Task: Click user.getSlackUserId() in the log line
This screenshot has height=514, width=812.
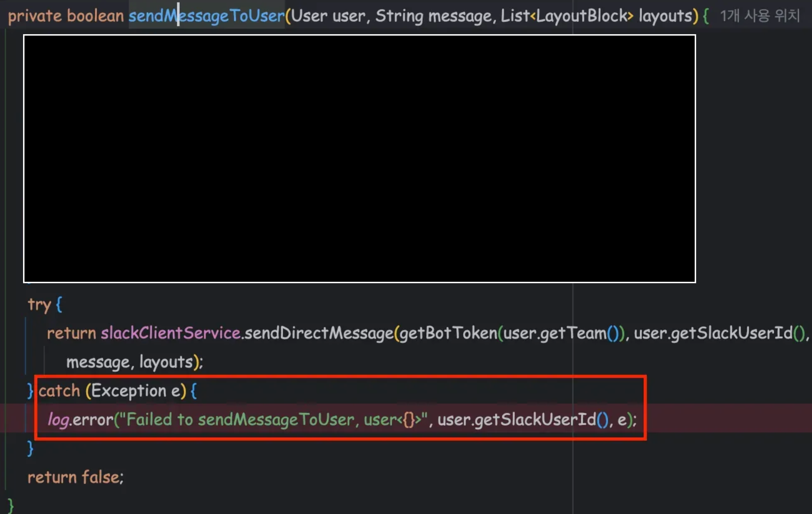Action: pyautogui.click(x=523, y=420)
